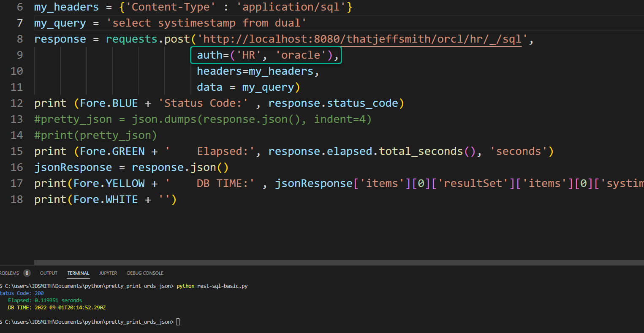The height and width of the screenshot is (333, 644).
Task: Click the commented pretty_json line 13
Action: 203,119
